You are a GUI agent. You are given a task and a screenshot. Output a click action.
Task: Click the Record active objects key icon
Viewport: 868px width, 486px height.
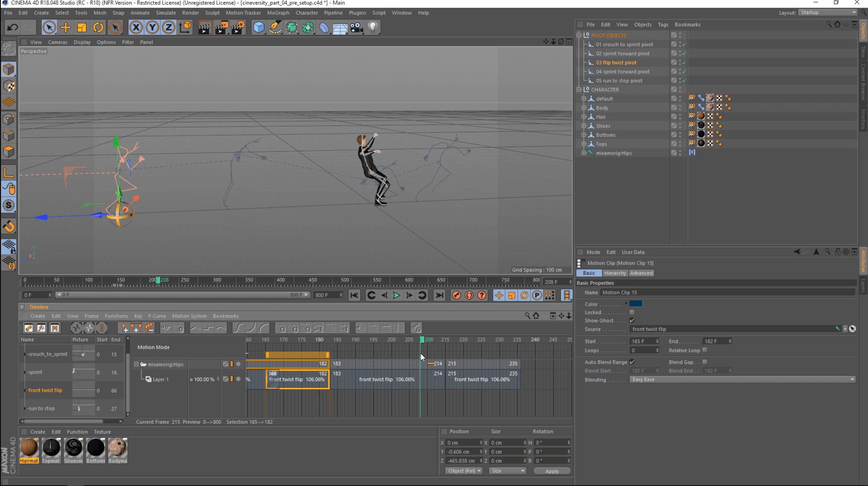[x=456, y=295]
